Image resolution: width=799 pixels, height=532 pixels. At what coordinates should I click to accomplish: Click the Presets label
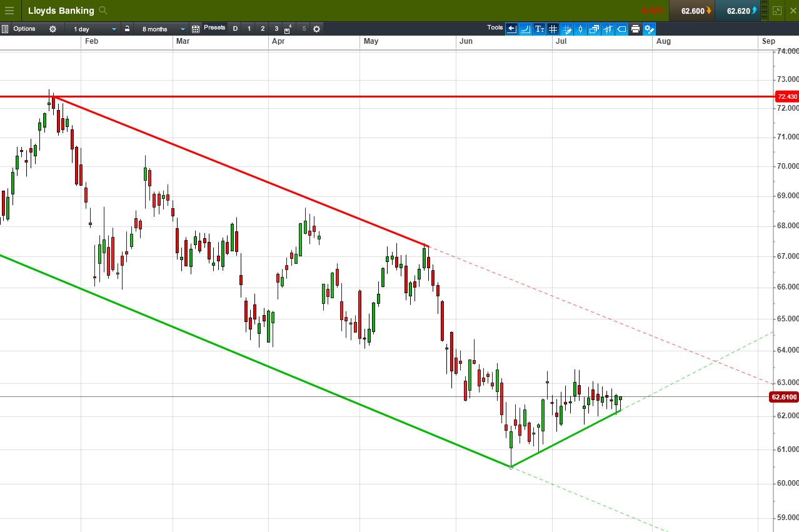pyautogui.click(x=214, y=28)
